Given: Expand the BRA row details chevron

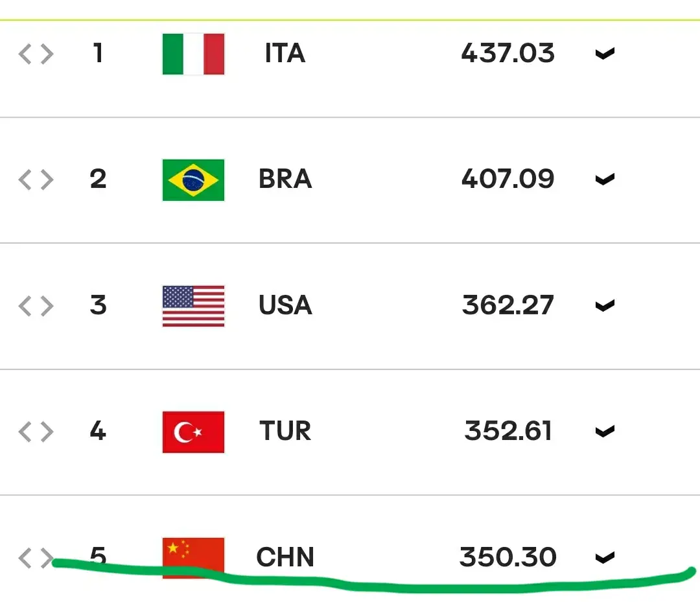Looking at the screenshot, I should (x=605, y=179).
